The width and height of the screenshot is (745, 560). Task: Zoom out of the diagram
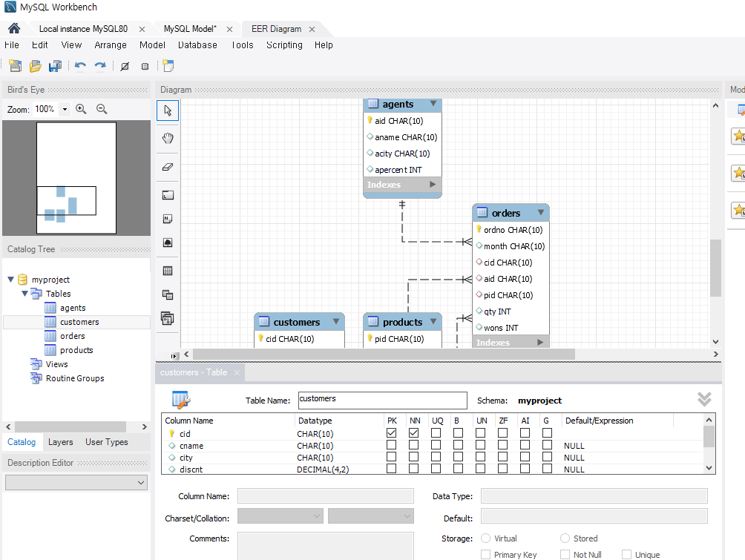coord(102,109)
